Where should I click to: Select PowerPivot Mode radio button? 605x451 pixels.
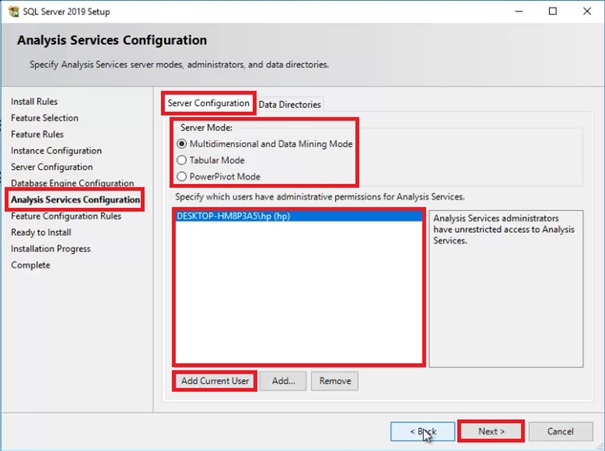pyautogui.click(x=181, y=177)
